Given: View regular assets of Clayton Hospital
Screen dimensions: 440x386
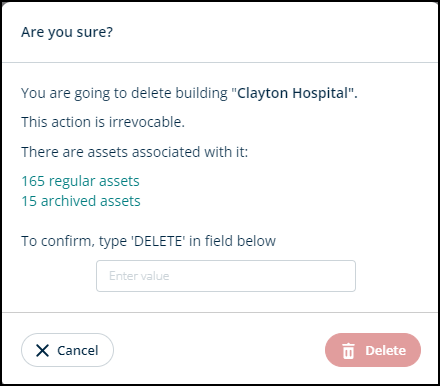Looking at the screenshot, I should point(80,181).
